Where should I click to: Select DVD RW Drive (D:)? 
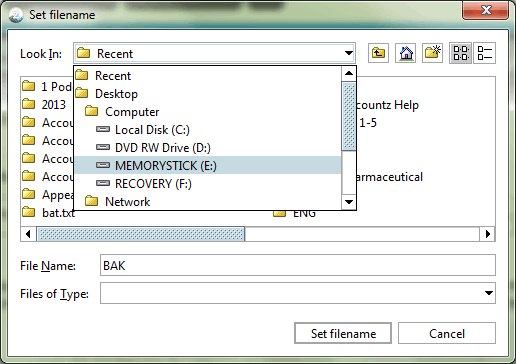[208, 148]
